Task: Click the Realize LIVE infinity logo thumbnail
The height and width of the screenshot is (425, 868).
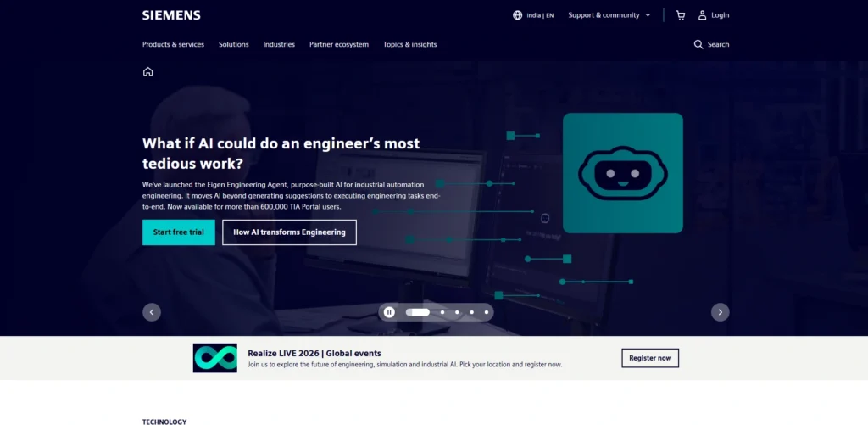Action: [x=214, y=358]
